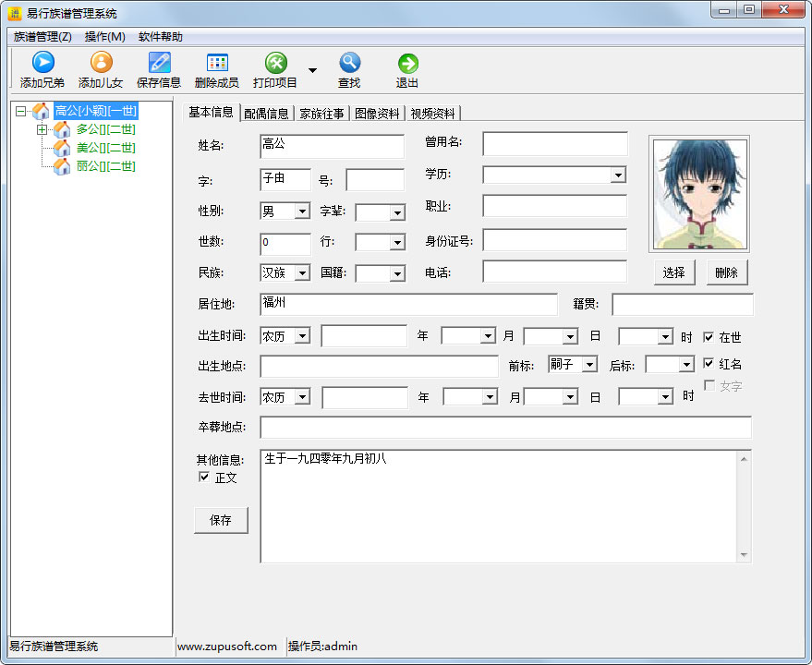Expand the 多公 tree node

coord(42,129)
